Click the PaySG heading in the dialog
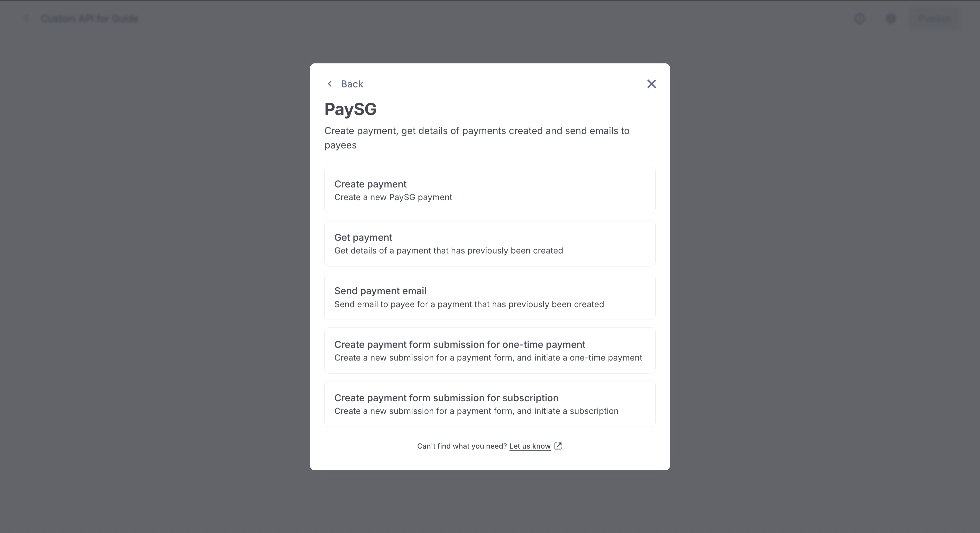980x533 pixels. [350, 109]
